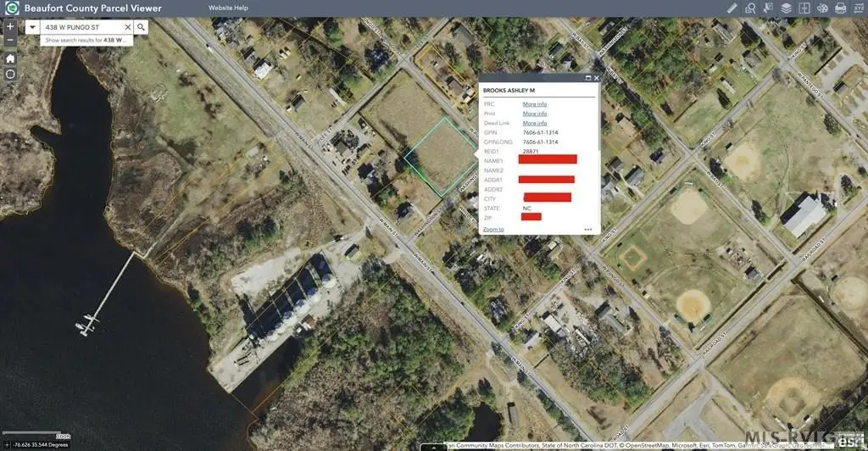
Task: Open the parcel query search tool
Action: point(751,8)
